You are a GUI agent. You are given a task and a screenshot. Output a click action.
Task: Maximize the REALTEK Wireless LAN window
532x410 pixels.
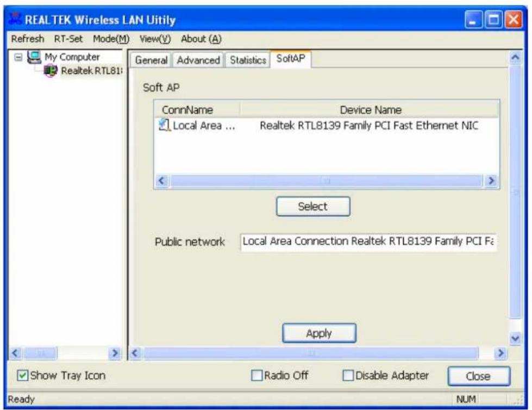click(x=493, y=20)
